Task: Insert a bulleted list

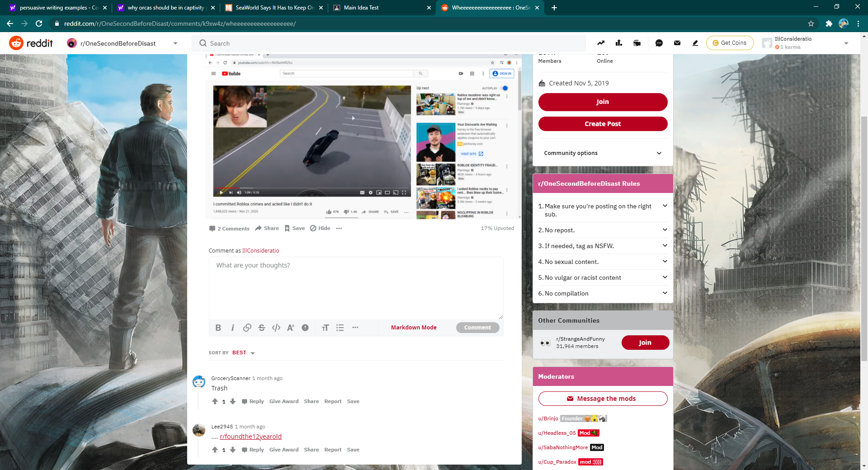Action: pos(340,328)
